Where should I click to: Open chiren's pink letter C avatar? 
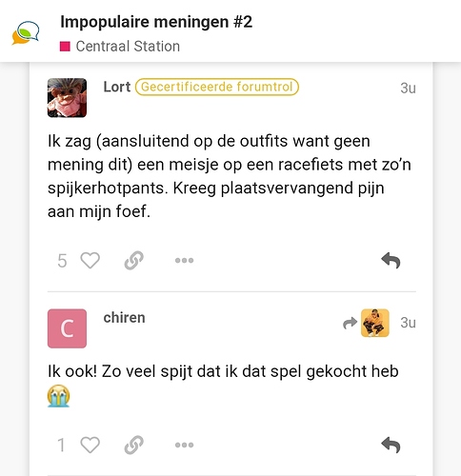click(x=67, y=328)
